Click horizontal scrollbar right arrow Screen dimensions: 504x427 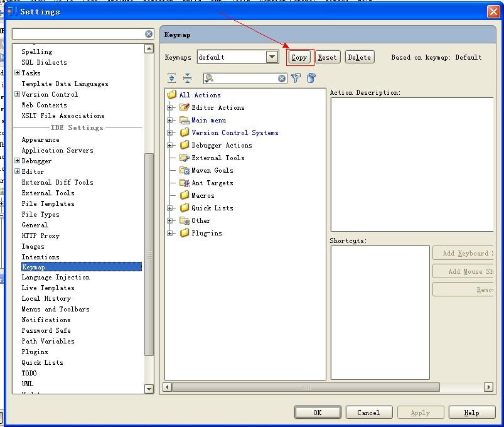[488, 387]
